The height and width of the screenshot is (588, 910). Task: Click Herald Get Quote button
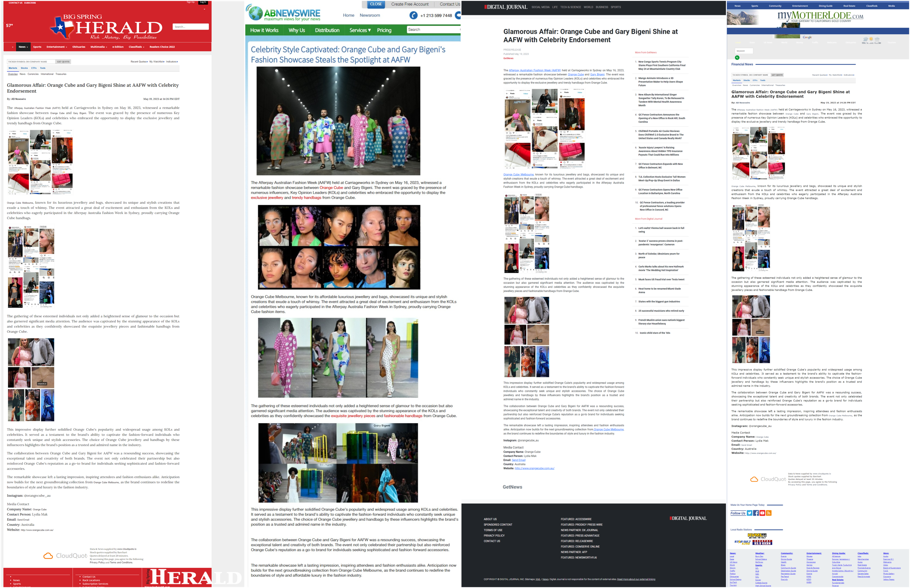(x=63, y=61)
